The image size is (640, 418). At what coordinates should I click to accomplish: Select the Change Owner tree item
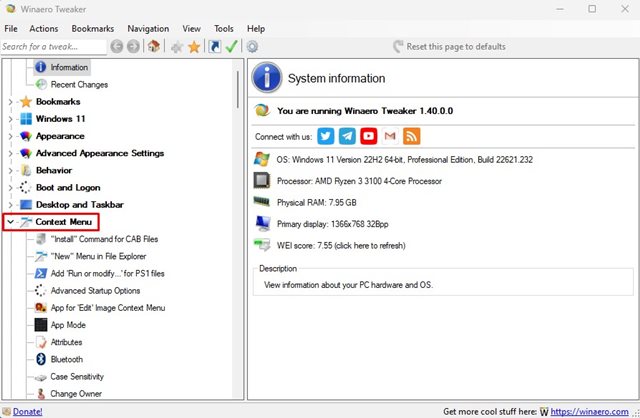pos(76,394)
